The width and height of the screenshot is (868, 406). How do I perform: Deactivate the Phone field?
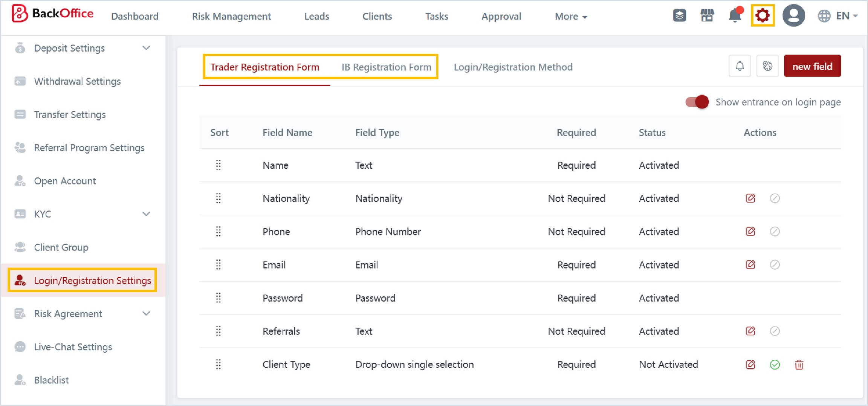coord(775,232)
